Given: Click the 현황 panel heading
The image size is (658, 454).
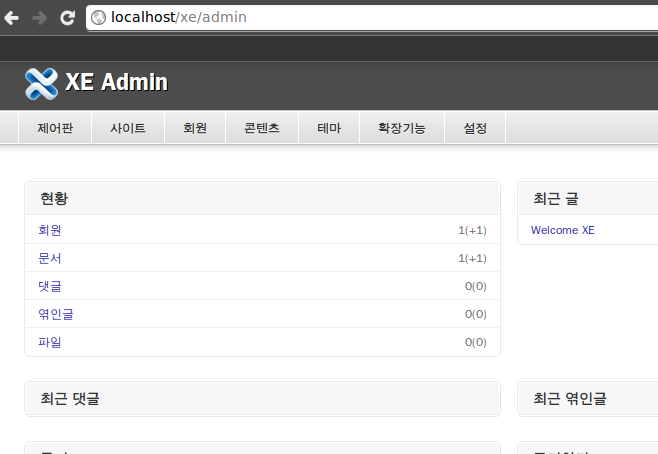Looking at the screenshot, I should 54,198.
